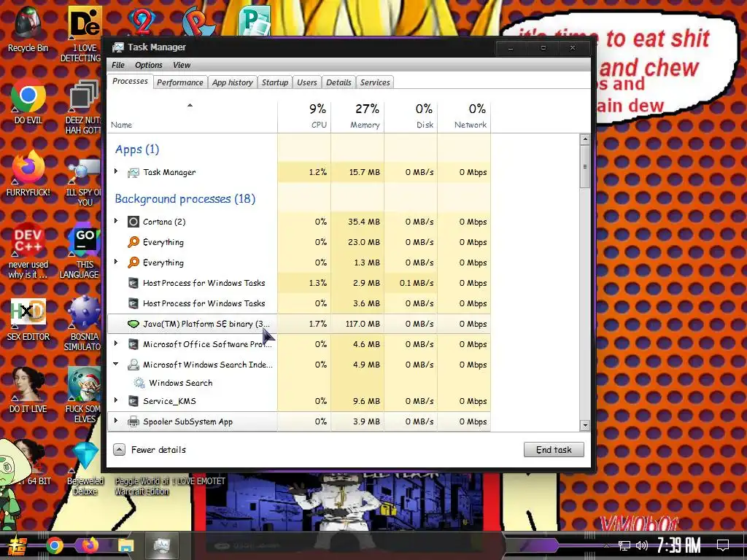747x560 pixels.
Task: Click the Cortana process icon
Action: tap(133, 222)
